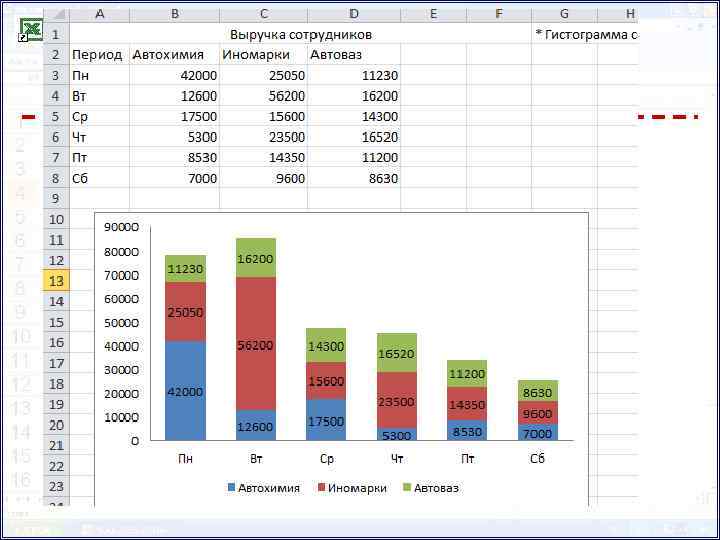This screenshot has width=720, height=540.
Task: Click the green 8630 chart segment in the Сб column
Action: click(x=538, y=391)
